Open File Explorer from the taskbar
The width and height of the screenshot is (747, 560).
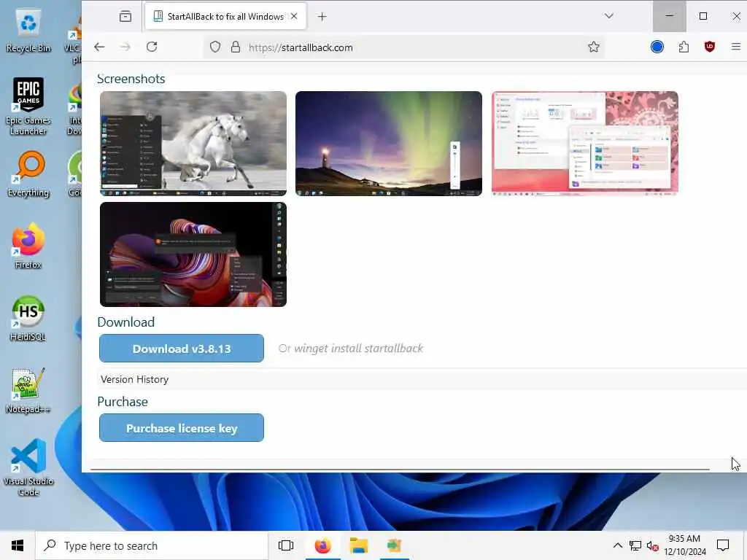point(358,545)
